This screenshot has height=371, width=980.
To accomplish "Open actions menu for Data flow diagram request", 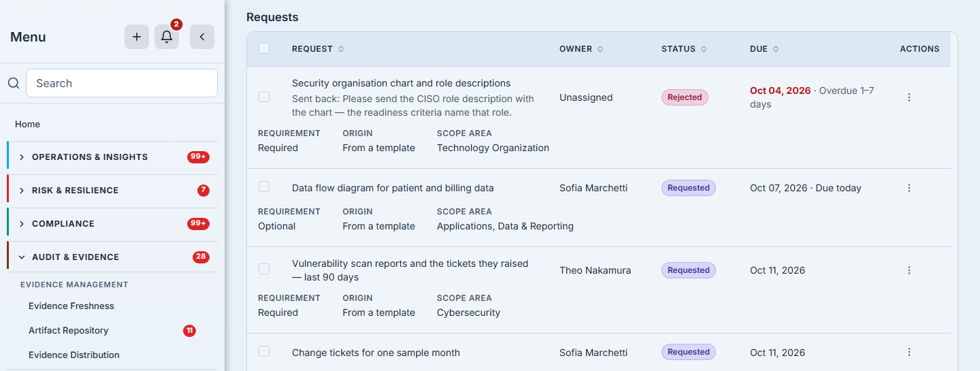I will tap(909, 188).
